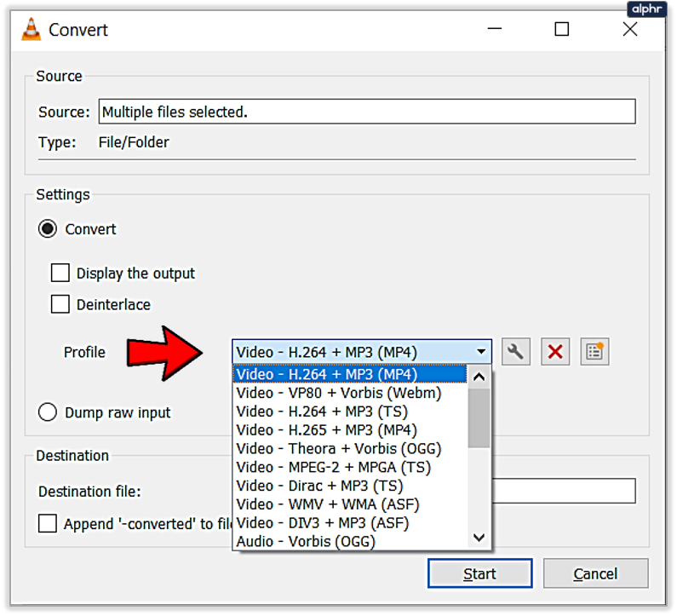Click the Source input field
The image size is (677, 616).
pos(367,112)
